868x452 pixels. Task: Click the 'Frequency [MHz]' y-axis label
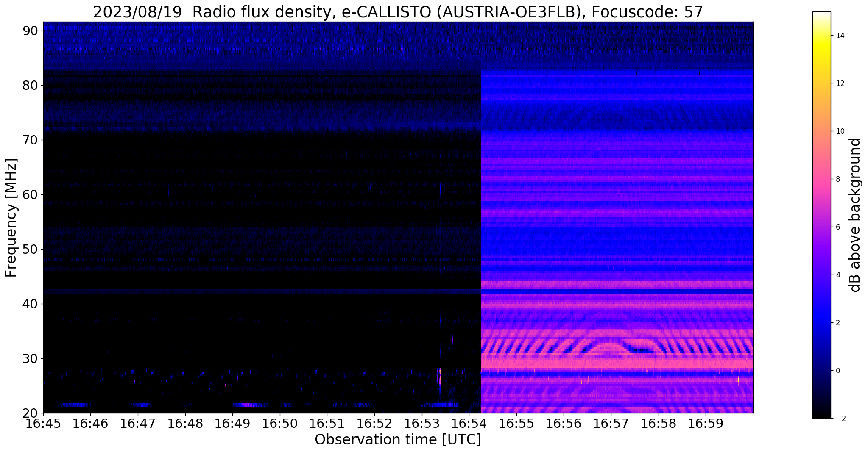pos(11,218)
